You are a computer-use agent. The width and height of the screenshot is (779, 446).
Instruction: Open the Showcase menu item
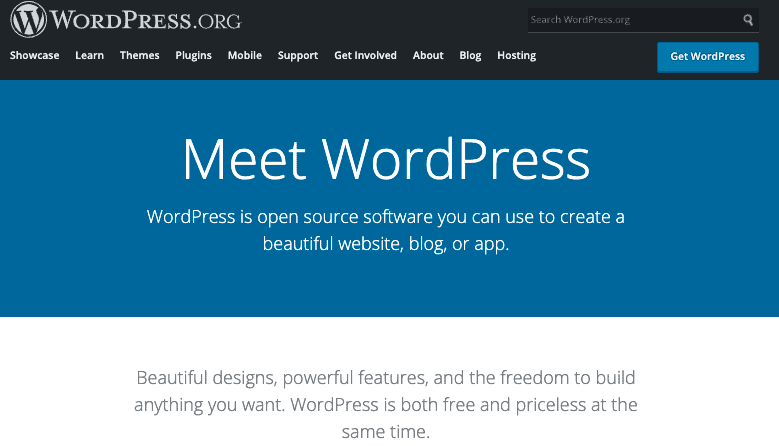tap(34, 56)
